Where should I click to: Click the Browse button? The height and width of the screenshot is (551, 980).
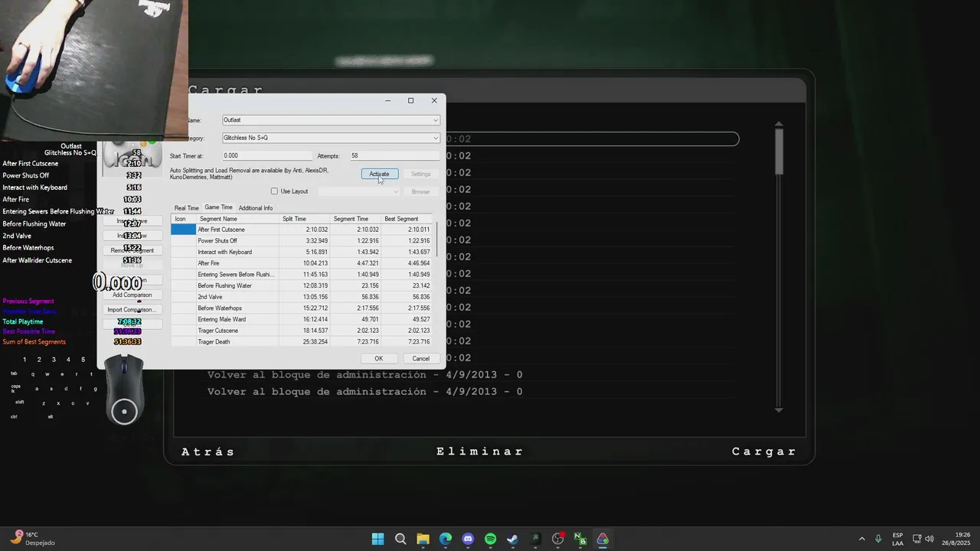click(421, 191)
